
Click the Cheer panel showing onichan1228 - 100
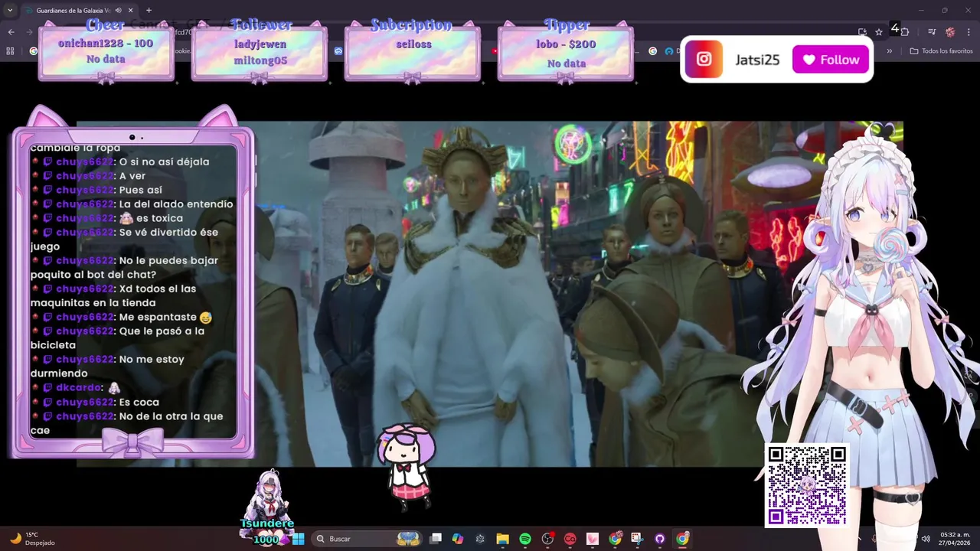click(106, 51)
